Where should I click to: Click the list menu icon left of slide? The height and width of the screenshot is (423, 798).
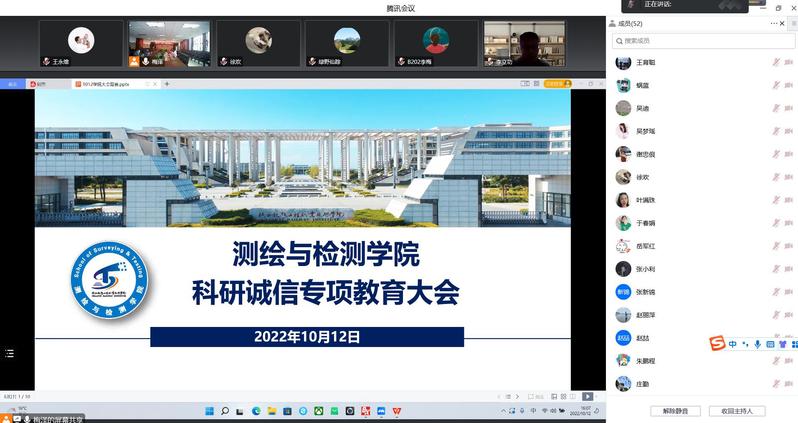pos(9,353)
